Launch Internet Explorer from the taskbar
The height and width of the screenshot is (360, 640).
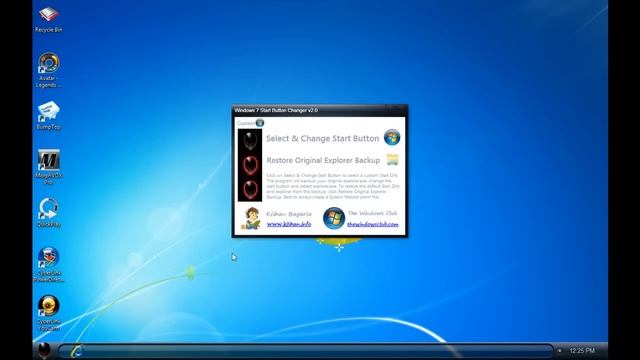(76, 351)
